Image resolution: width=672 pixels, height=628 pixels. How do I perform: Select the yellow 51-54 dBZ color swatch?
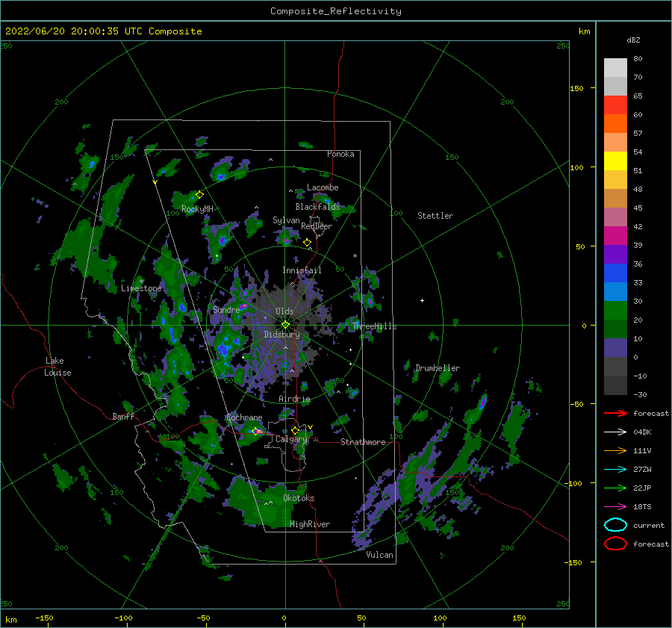[615, 161]
